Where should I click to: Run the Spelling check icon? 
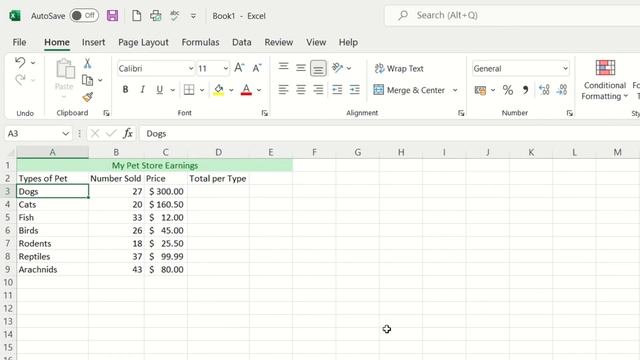click(175, 16)
